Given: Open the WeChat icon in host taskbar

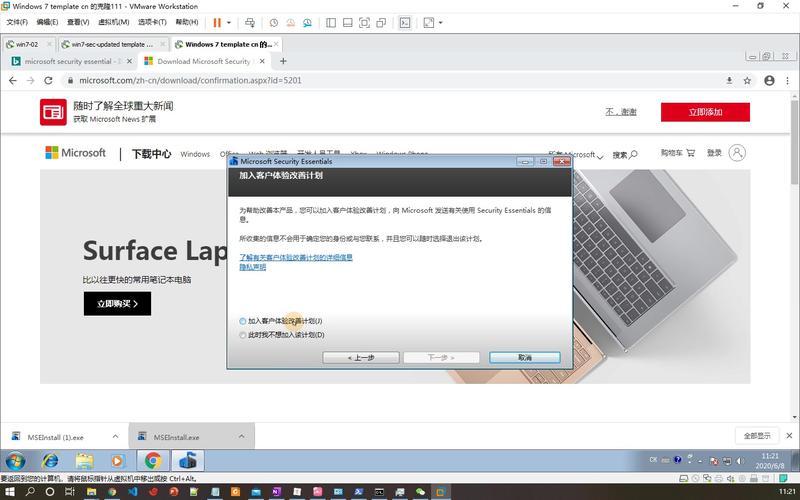Looking at the screenshot, I should (419, 492).
